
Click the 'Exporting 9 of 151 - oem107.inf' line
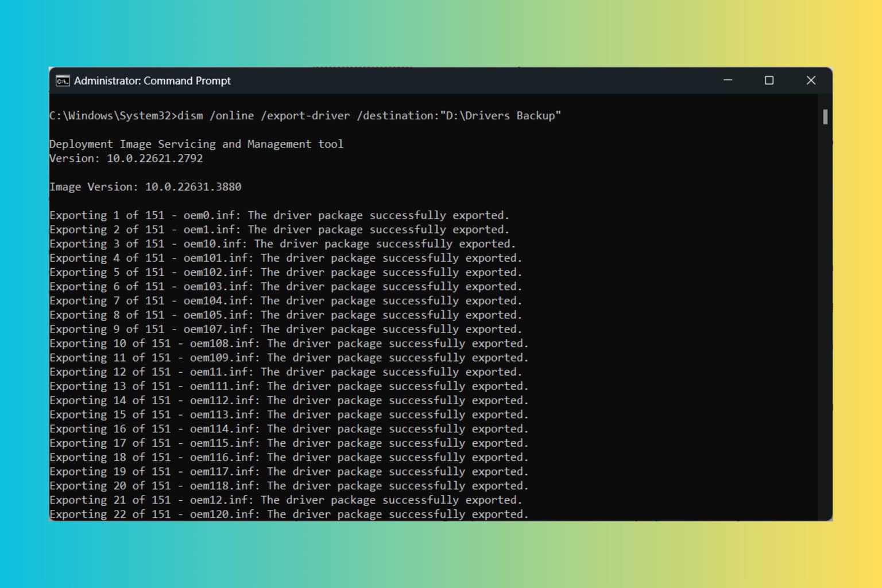[286, 330]
